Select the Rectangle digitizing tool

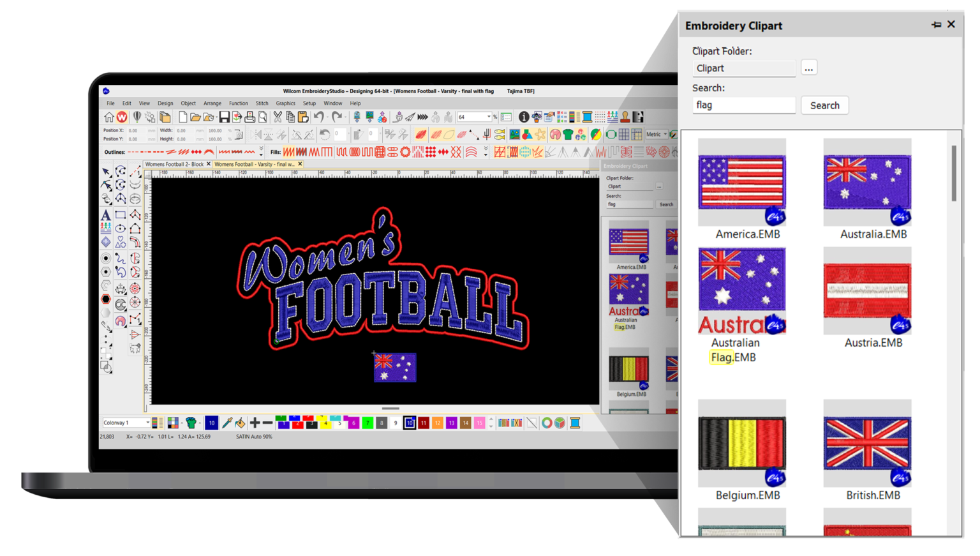(x=121, y=215)
